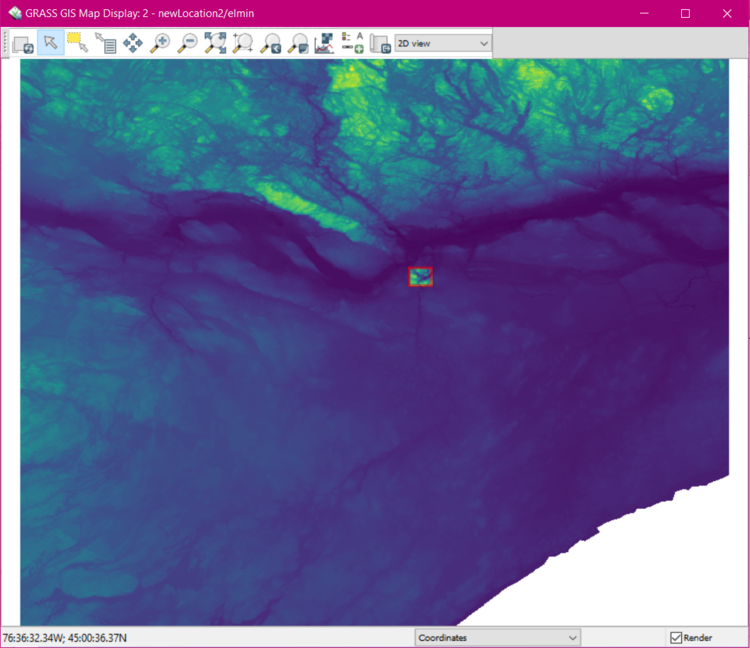Activate the Zoom out tool
Viewport: 750px width, 648px height.
click(x=187, y=43)
